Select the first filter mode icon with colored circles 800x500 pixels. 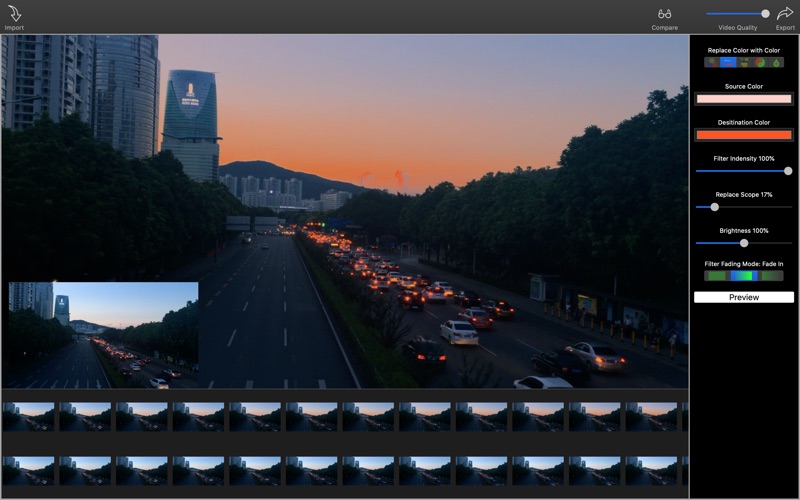(x=712, y=62)
